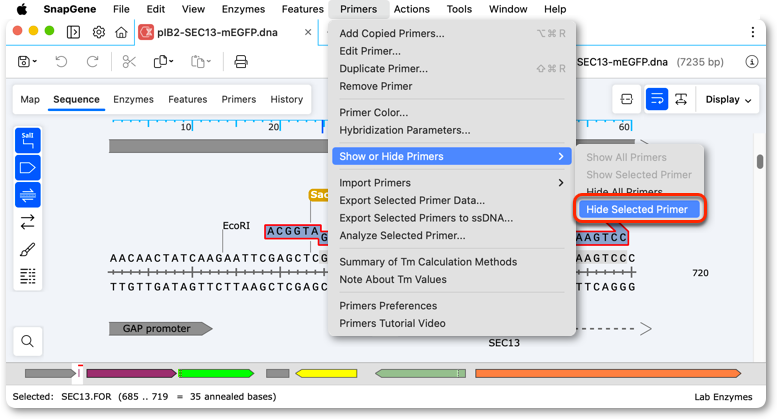Screen dimensions: 777x419
Task: Open the File menu
Action: [121, 9]
